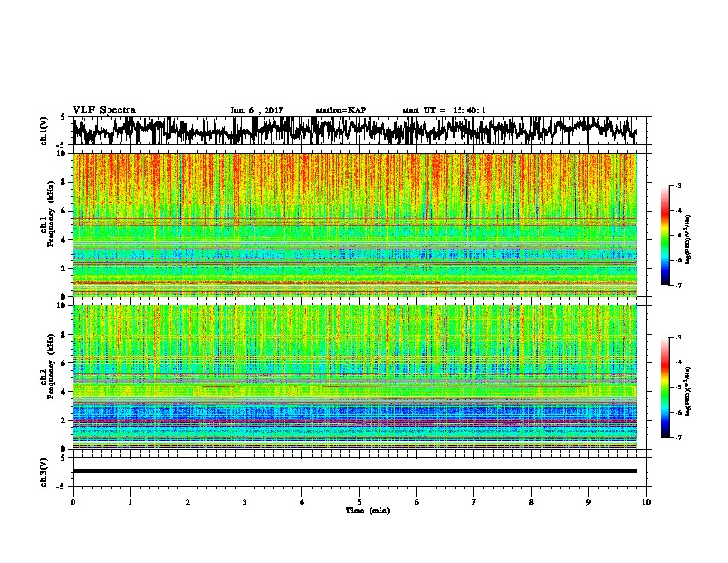The image size is (728, 563).
Task: Click the "-7" tick on the ch.1 color bar
Action: click(x=677, y=285)
